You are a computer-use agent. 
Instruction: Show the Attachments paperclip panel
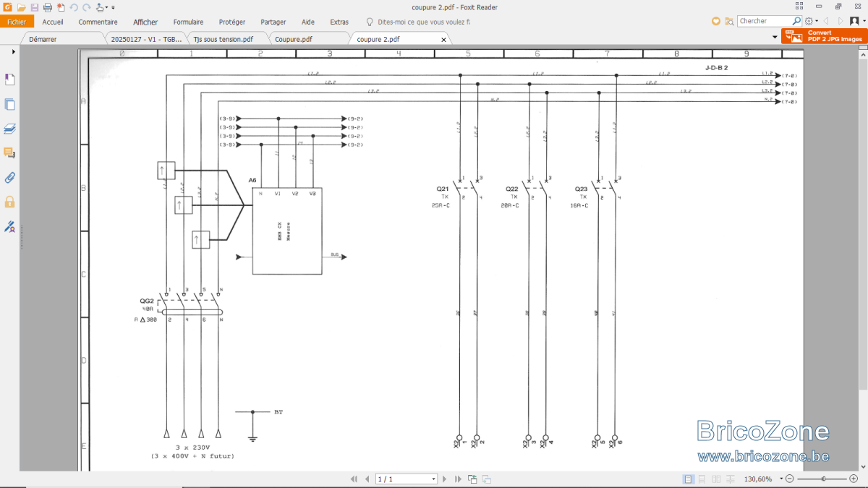point(9,178)
